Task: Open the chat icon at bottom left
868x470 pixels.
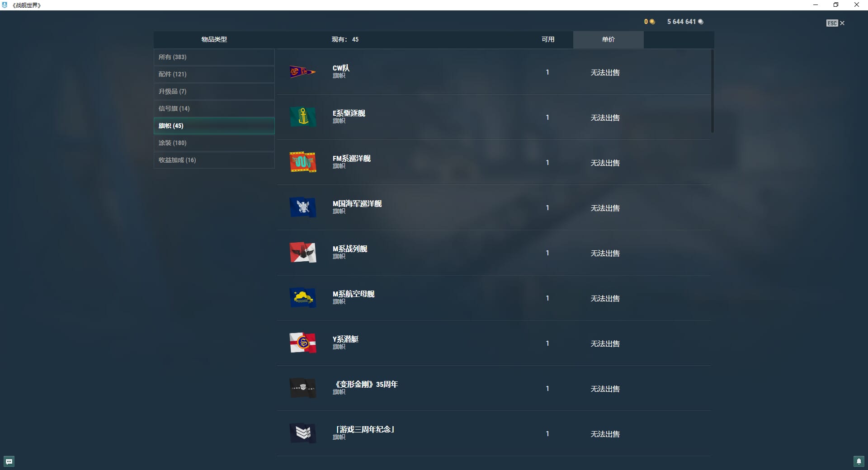Action: click(9, 461)
